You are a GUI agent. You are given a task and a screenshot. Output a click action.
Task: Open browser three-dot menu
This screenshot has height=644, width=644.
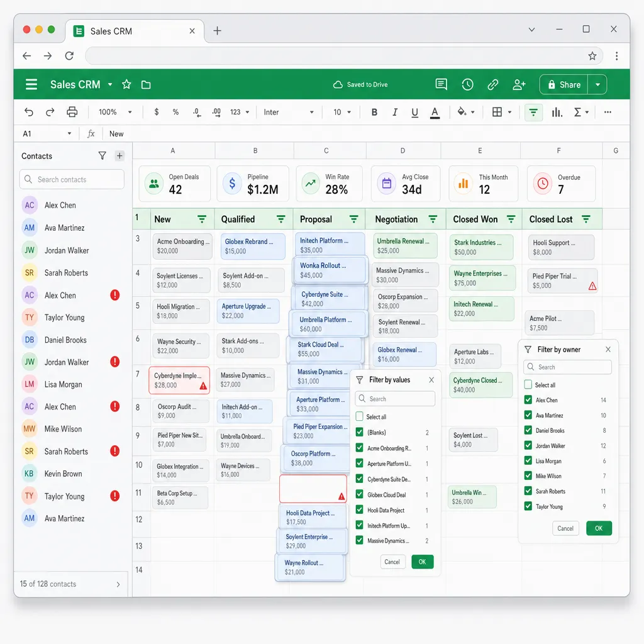(616, 56)
